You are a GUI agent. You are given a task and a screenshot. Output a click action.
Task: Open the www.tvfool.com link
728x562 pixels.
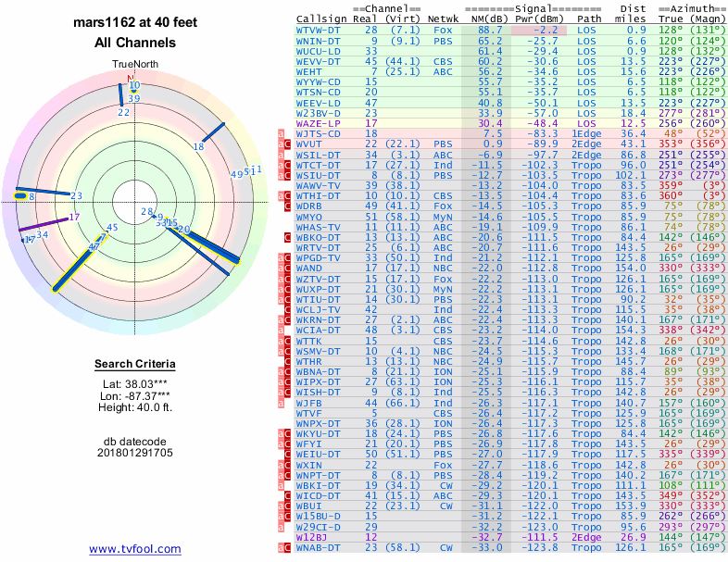point(128,549)
